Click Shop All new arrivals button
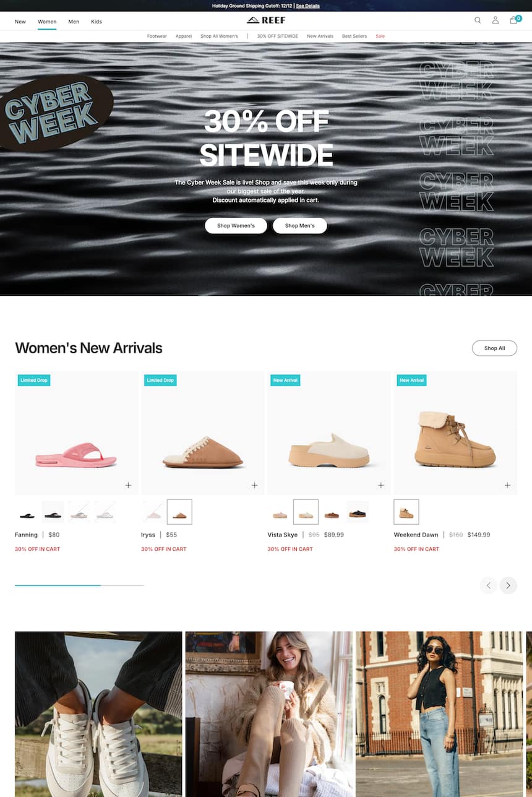Image resolution: width=532 pixels, height=797 pixels. 494,348
